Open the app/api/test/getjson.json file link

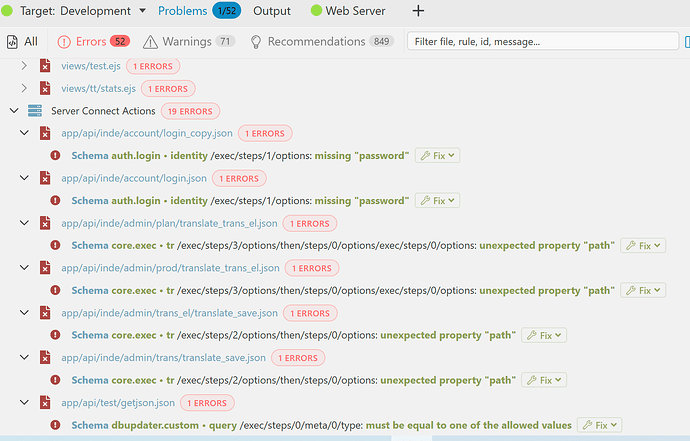pos(118,403)
